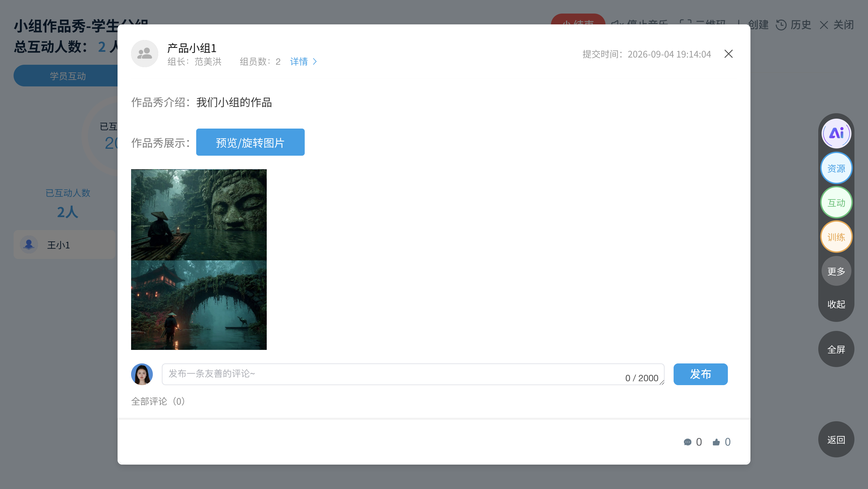Click the 组长：范美洪 text
The image size is (868, 489).
194,62
